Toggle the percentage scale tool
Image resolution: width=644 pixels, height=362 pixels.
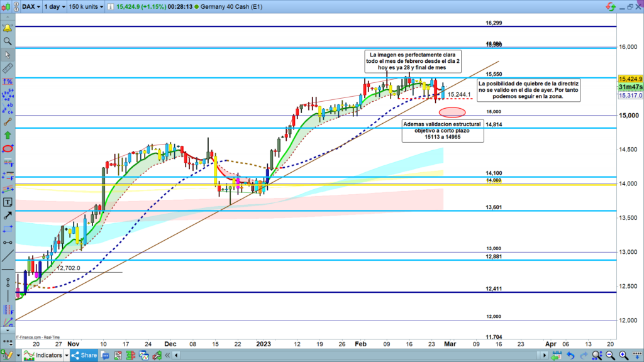coord(8,82)
